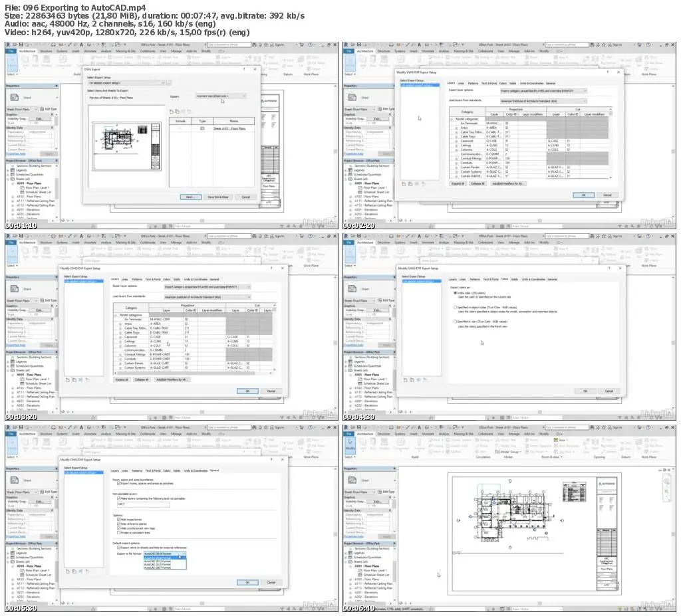Click the Sheet type icon in 00:06:40 Properties

[x=352, y=480]
